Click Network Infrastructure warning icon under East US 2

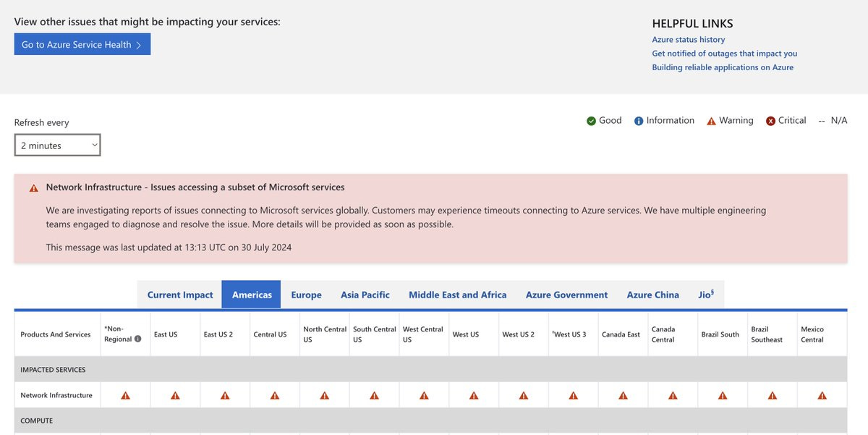[x=225, y=395]
